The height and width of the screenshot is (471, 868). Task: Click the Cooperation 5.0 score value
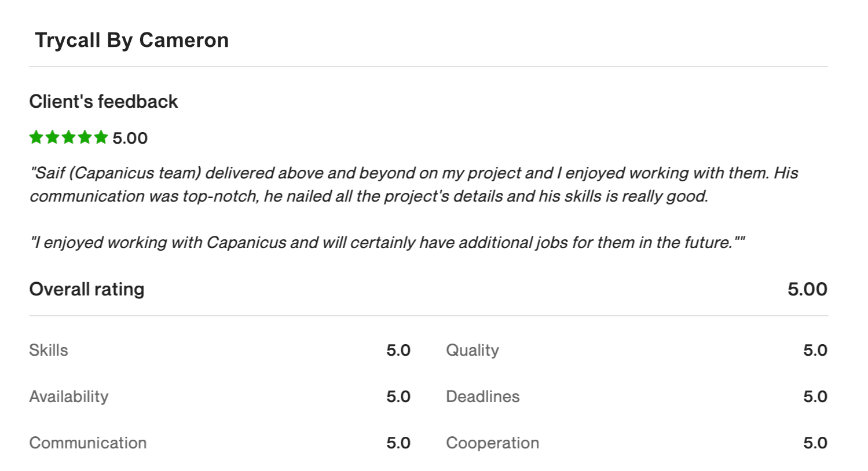coord(815,443)
